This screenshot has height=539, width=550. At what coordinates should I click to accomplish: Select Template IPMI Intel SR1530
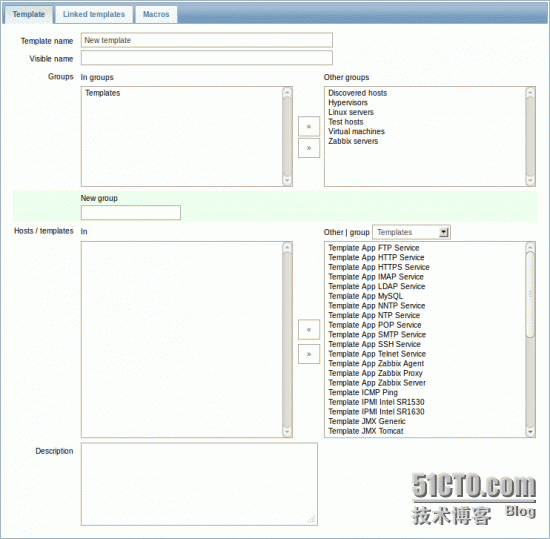point(376,402)
